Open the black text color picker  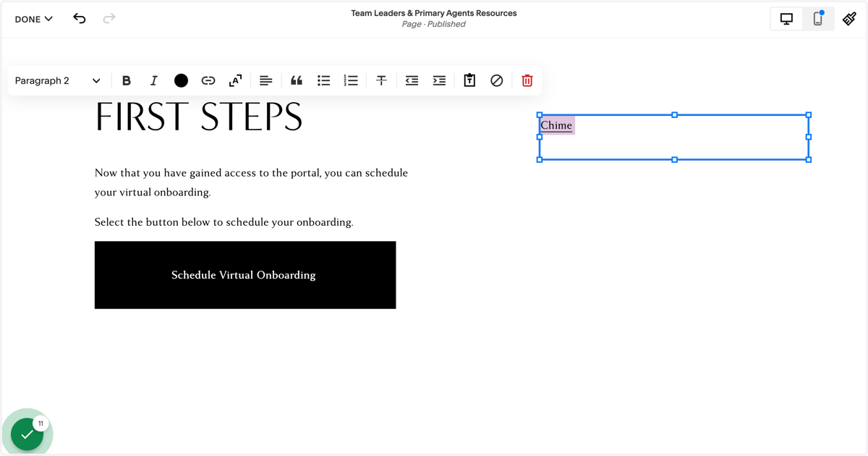tap(181, 80)
